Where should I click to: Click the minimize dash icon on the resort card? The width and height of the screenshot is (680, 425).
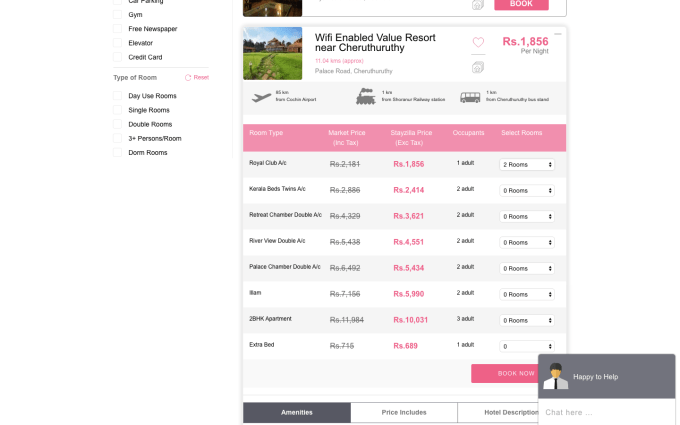[x=558, y=35]
